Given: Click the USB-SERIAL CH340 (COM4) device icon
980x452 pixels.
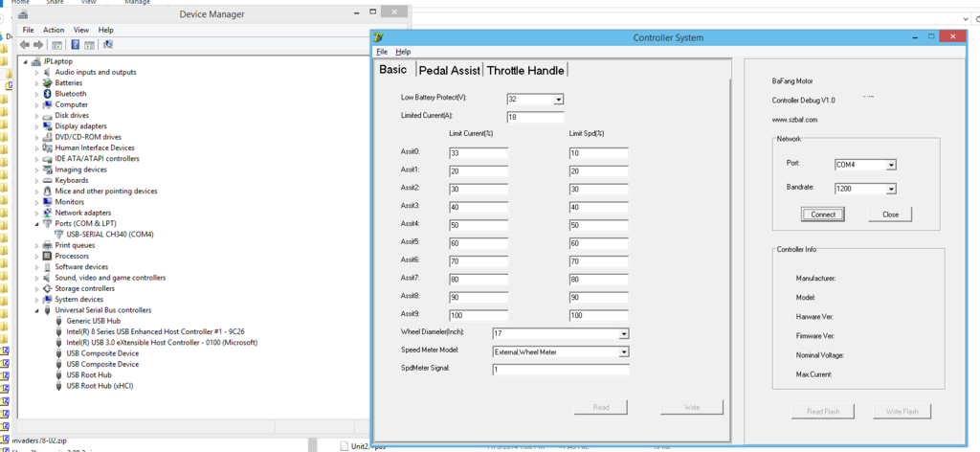Looking at the screenshot, I should 59,235.
